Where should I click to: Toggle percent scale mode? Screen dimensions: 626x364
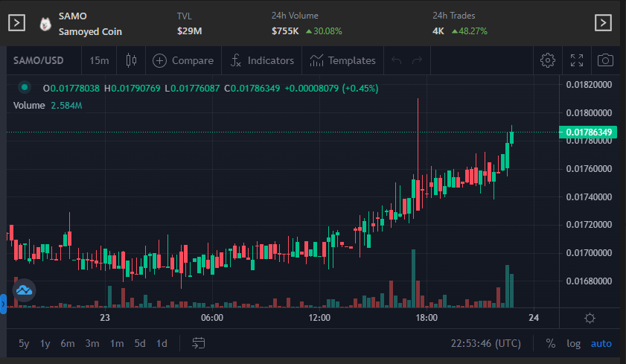551,343
